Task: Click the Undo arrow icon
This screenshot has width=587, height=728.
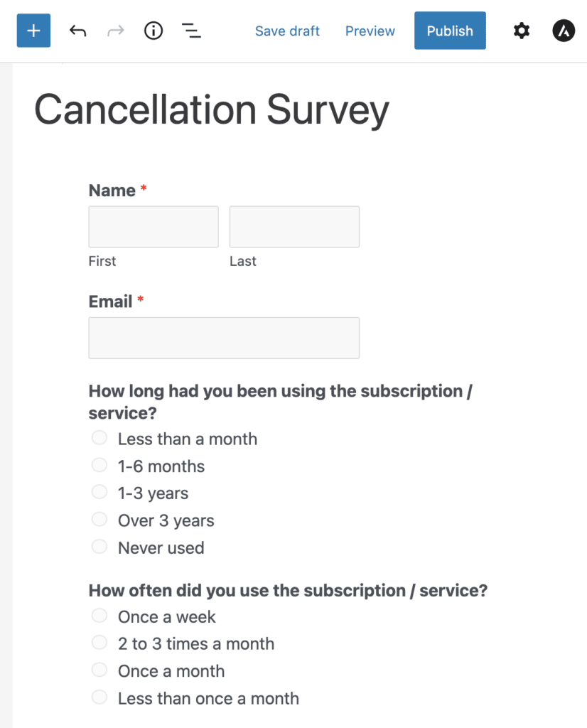Action: click(x=77, y=31)
